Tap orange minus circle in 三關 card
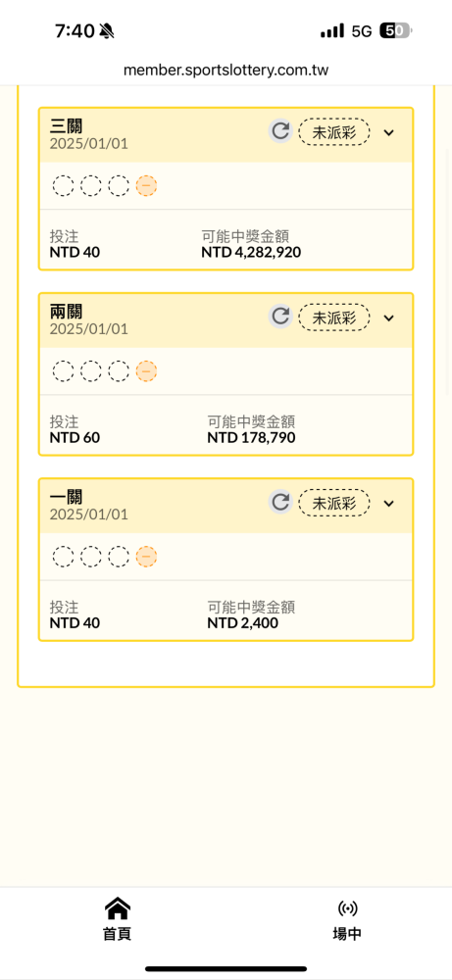This screenshot has width=452, height=980. coord(146,185)
